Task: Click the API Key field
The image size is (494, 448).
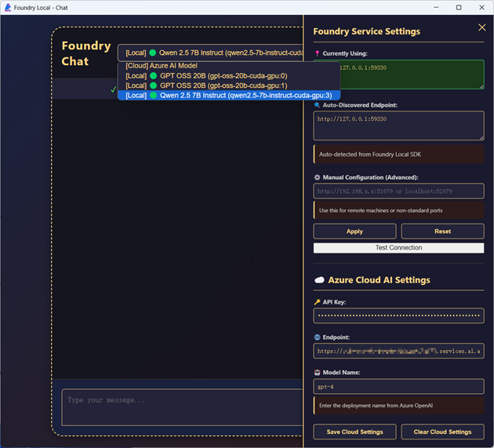Action: 398,315
